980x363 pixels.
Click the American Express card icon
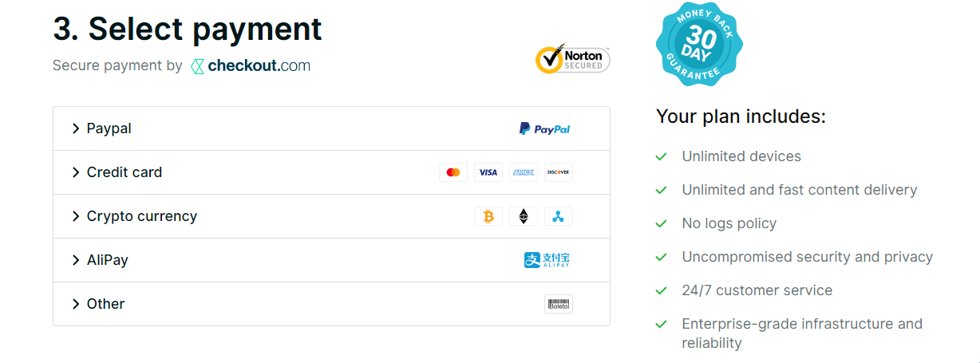524,172
